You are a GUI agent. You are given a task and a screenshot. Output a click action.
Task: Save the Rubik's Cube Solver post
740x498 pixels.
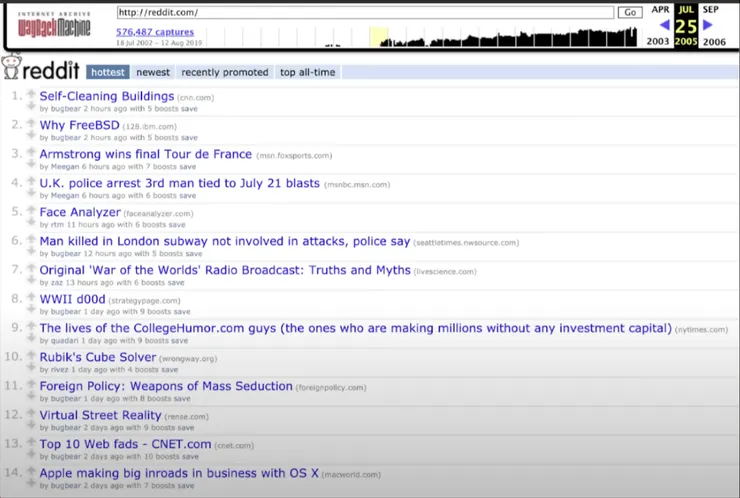[169, 370]
